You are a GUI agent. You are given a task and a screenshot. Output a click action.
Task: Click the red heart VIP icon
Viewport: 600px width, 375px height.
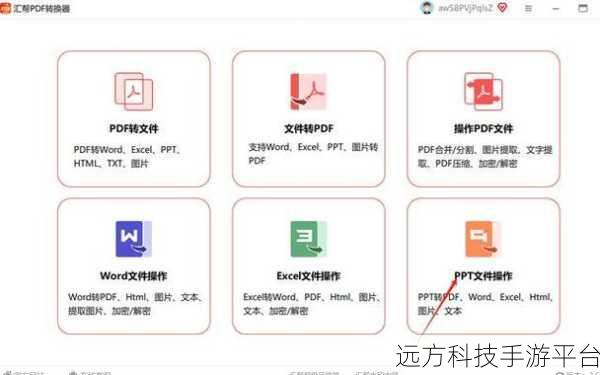point(502,7)
